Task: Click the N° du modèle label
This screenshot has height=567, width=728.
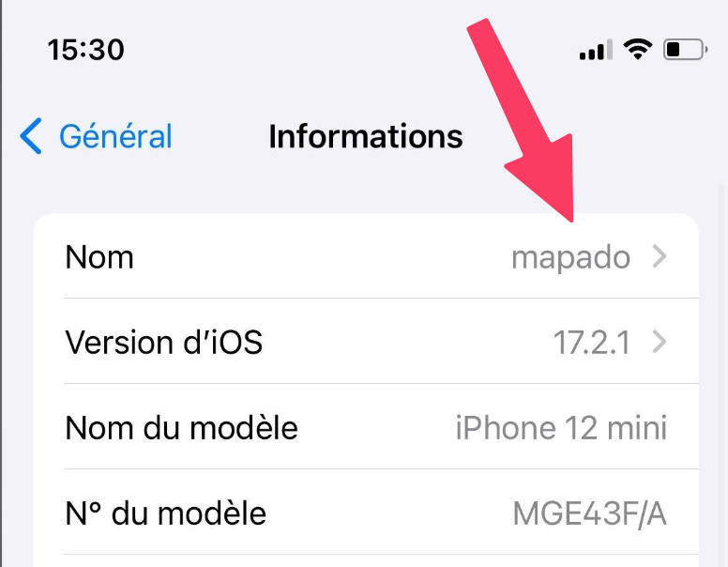Action: click(166, 513)
